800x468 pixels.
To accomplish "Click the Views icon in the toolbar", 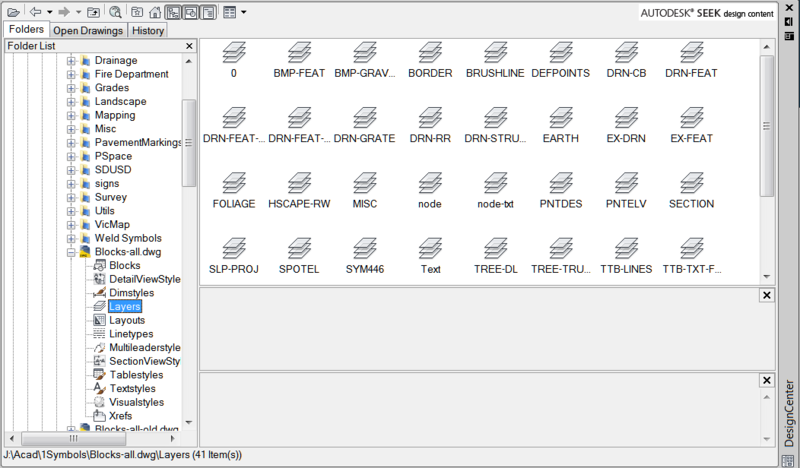I will click(230, 12).
